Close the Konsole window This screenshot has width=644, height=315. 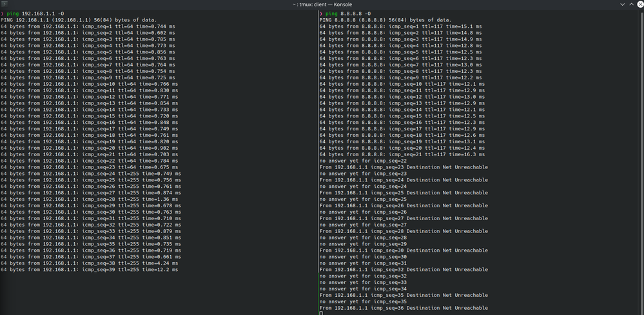pos(639,4)
